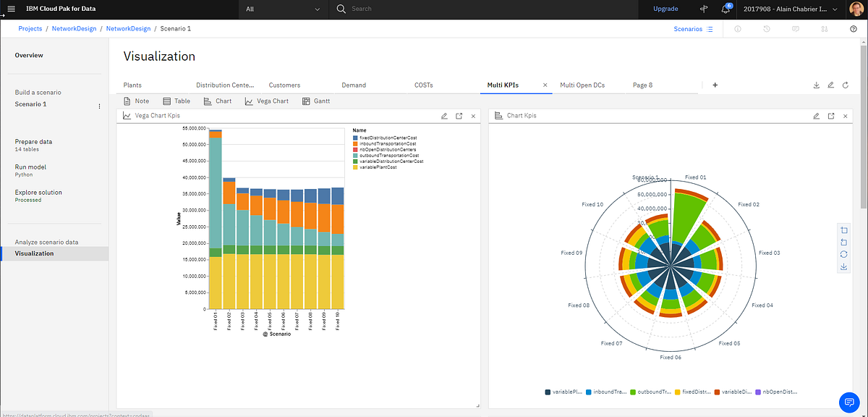
Task: Open the help question mark icon
Action: [854, 29]
